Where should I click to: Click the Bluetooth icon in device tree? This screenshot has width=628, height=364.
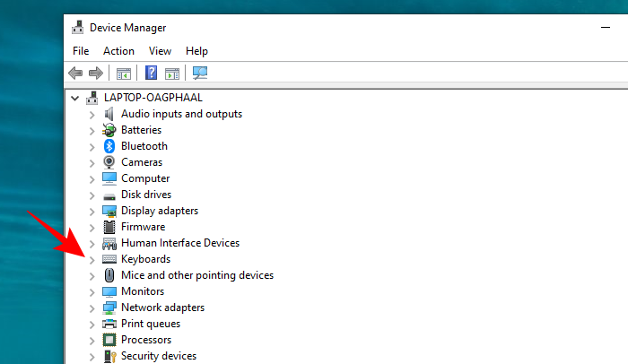click(x=109, y=146)
